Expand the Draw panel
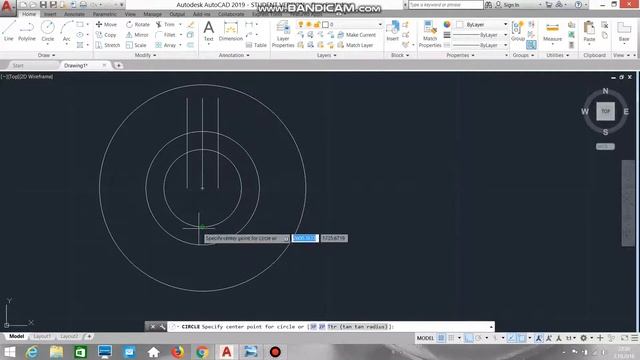The width and height of the screenshot is (640, 360). tap(46, 55)
